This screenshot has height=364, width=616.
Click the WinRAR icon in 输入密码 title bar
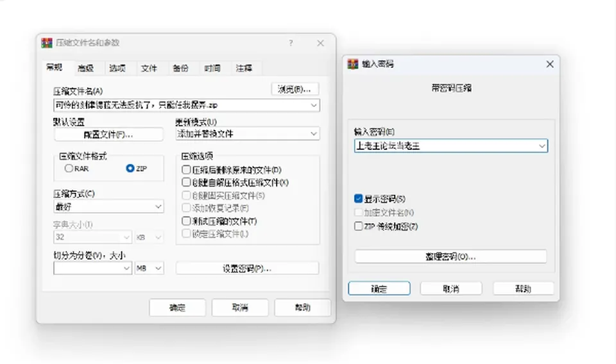pyautogui.click(x=353, y=64)
